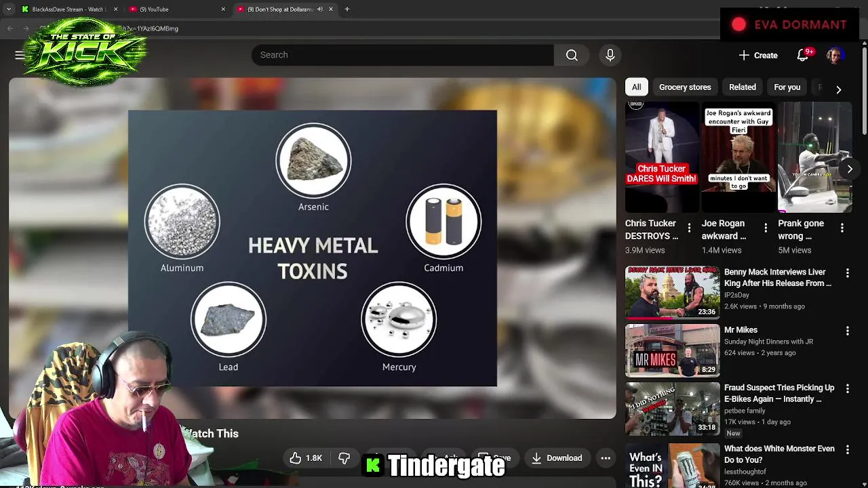Open options menu for Benny Mack video
This screenshot has width=868, height=488.
coord(847,272)
